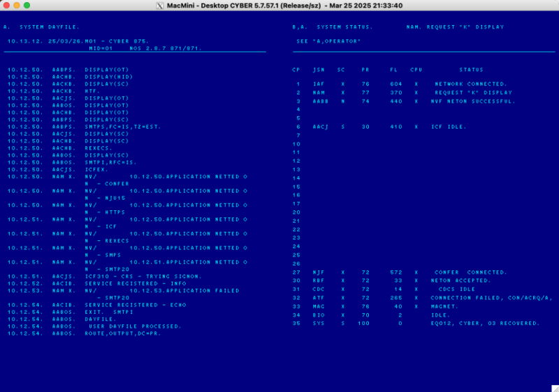Click the 'CPU' column header

click(416, 70)
